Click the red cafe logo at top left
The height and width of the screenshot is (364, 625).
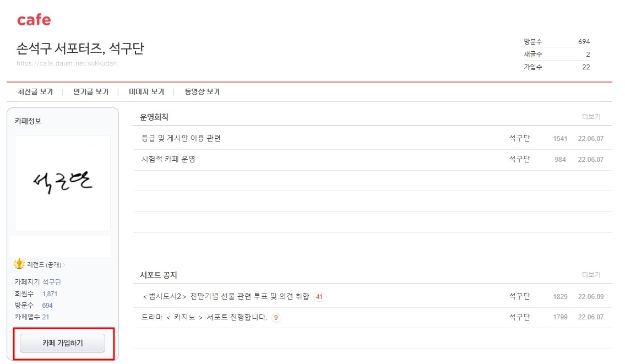tap(34, 20)
